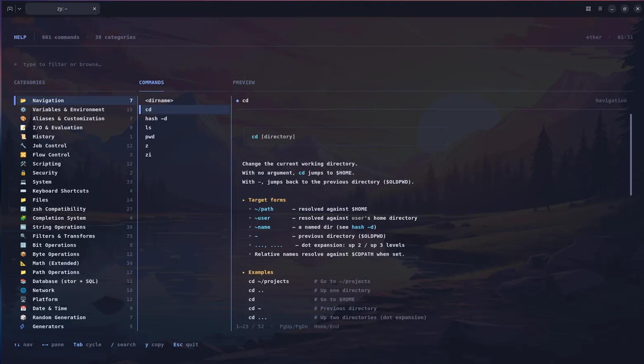644x364 pixels.
Task: Click the 'hash -d' link in preview
Action: [362, 227]
